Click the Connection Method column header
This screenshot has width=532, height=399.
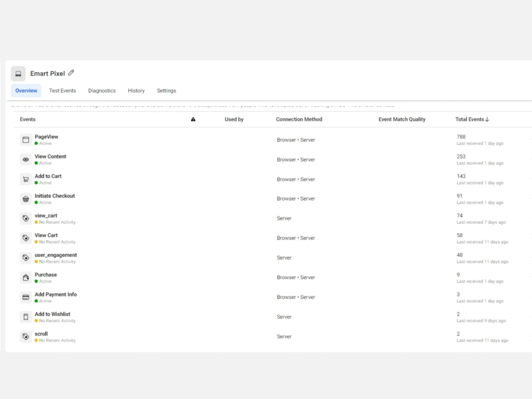click(x=299, y=119)
